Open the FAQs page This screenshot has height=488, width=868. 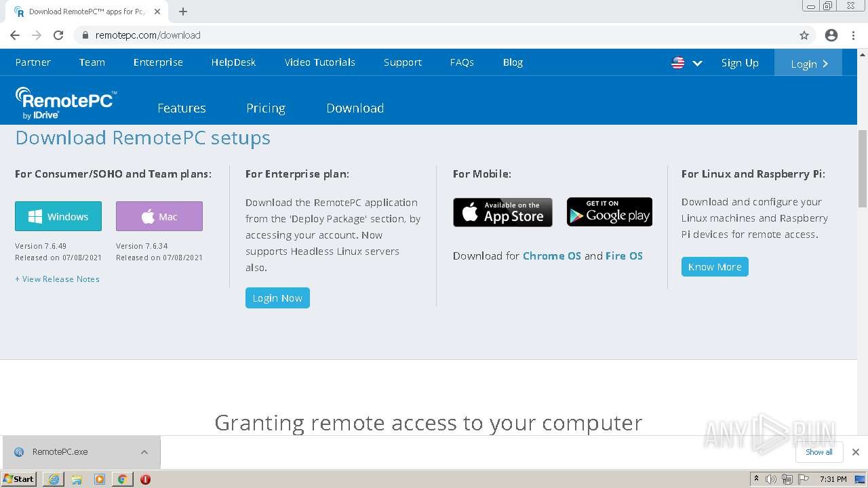coord(462,62)
